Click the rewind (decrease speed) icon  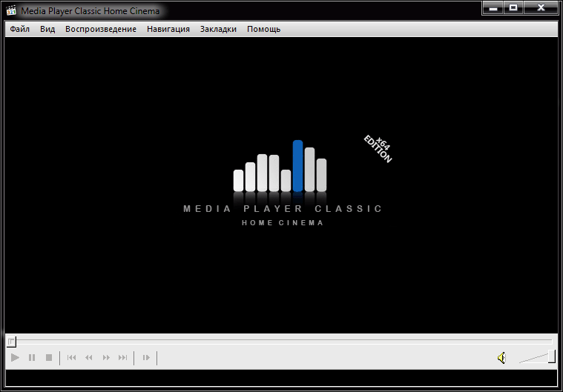point(89,358)
